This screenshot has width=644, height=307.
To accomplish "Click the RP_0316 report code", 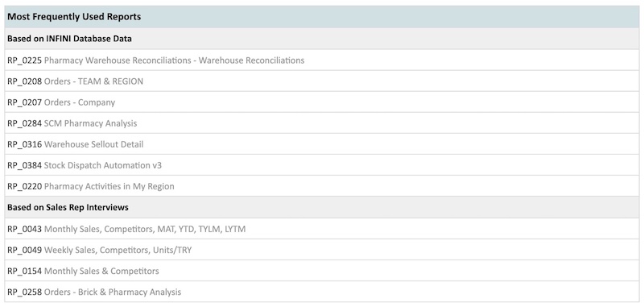I will pyautogui.click(x=25, y=144).
